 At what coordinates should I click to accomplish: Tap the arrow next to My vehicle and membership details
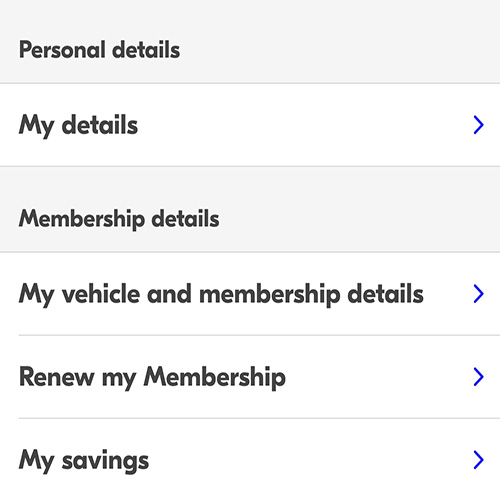coord(479,294)
